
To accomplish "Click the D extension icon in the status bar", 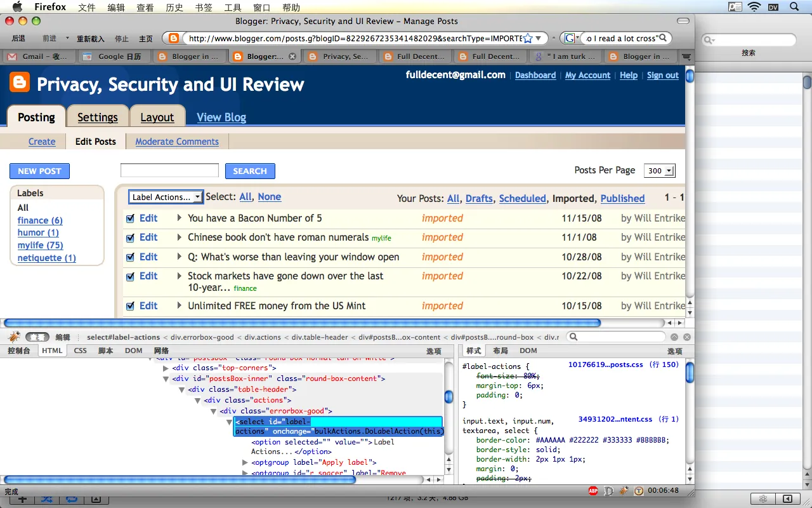I will click(x=608, y=491).
